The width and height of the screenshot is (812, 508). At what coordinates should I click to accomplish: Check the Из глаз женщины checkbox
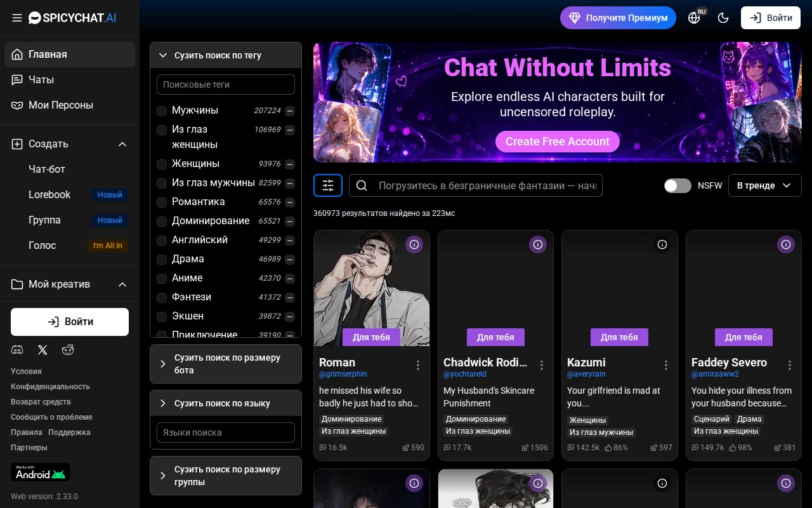tap(162, 130)
